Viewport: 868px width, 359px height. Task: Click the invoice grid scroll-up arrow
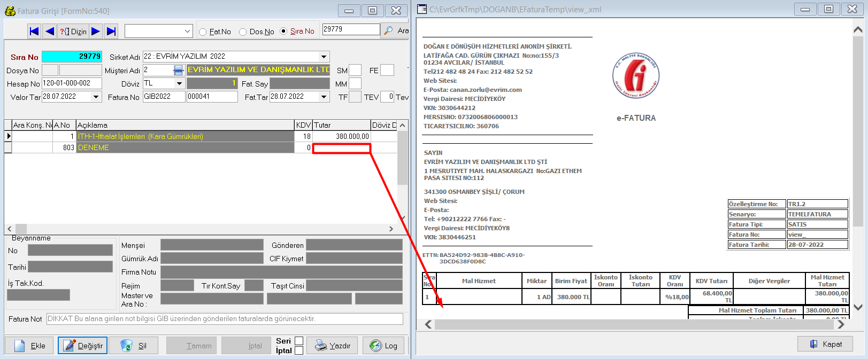point(403,125)
